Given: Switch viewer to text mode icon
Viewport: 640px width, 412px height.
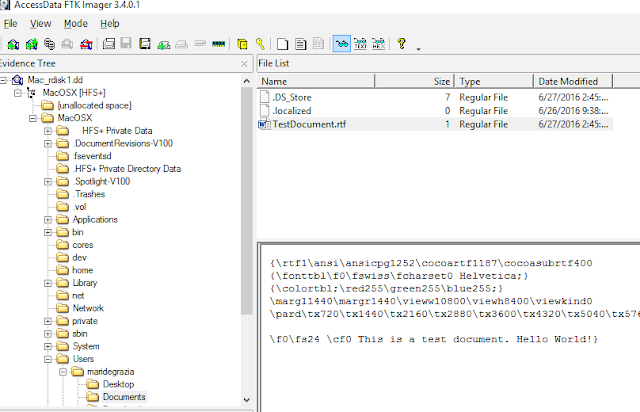Looking at the screenshot, I should click(x=360, y=44).
